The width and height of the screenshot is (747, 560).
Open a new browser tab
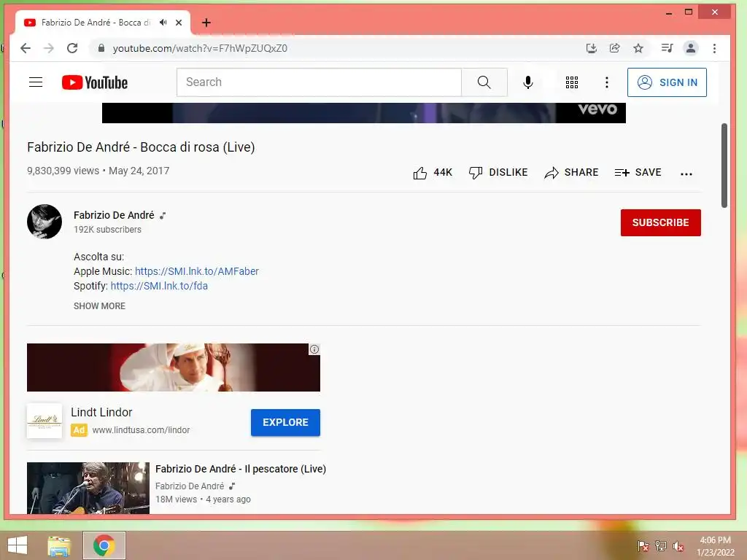pyautogui.click(x=206, y=23)
